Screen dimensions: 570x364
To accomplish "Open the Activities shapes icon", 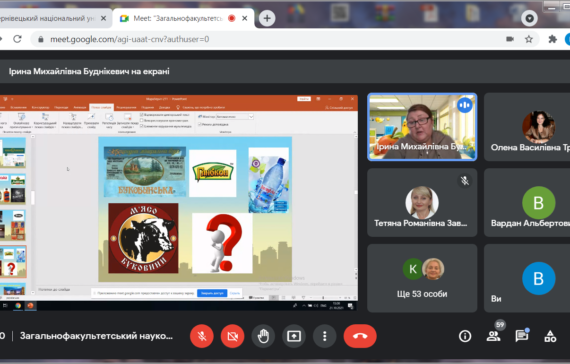I will pos(550,336).
